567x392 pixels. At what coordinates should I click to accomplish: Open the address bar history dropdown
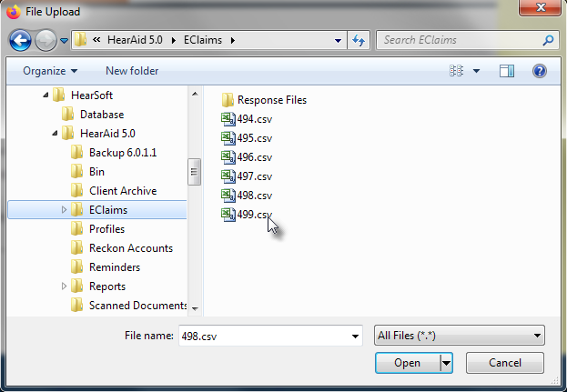(338, 40)
